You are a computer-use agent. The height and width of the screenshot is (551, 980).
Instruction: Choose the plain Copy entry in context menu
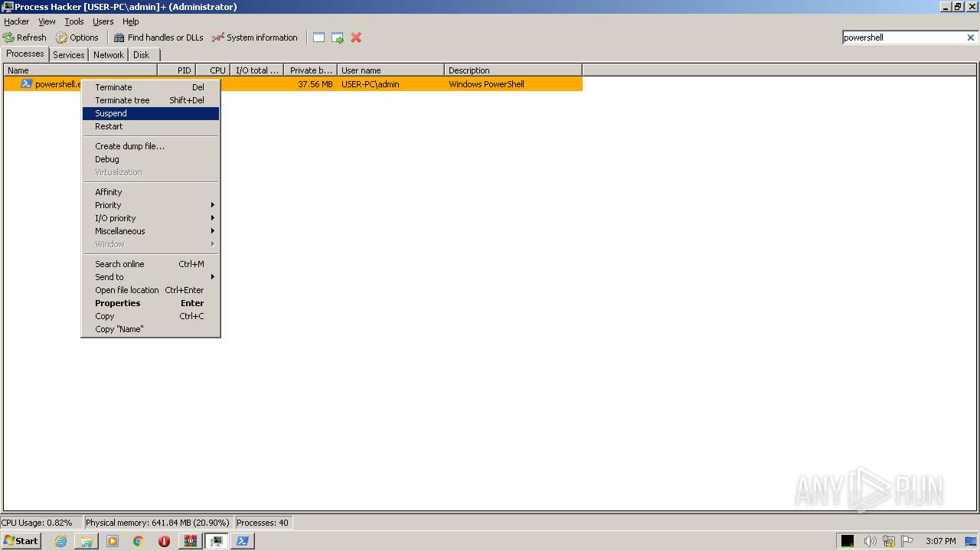click(x=151, y=316)
